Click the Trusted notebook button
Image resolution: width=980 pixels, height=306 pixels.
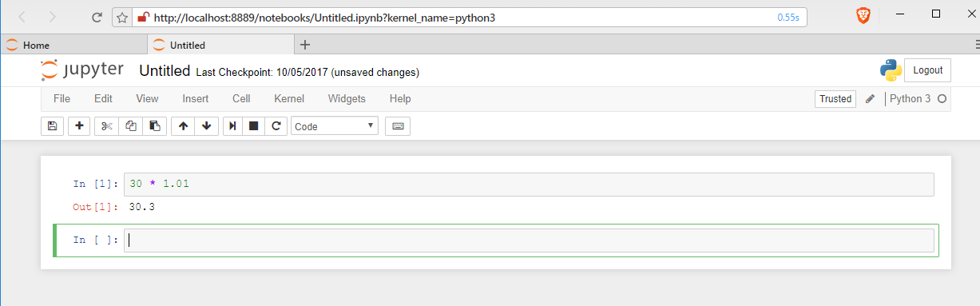[x=835, y=99]
